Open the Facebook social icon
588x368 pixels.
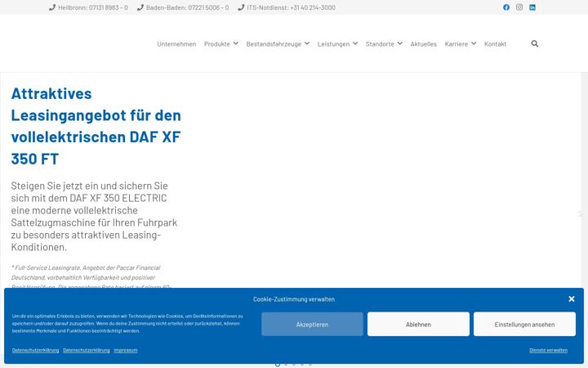(506, 7)
